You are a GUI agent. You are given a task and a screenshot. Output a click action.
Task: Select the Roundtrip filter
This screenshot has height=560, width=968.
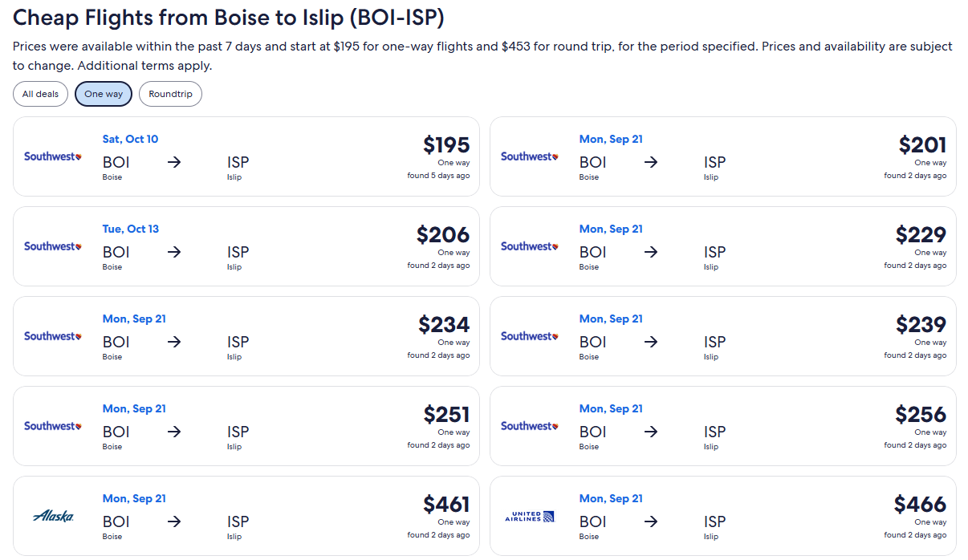click(x=170, y=94)
